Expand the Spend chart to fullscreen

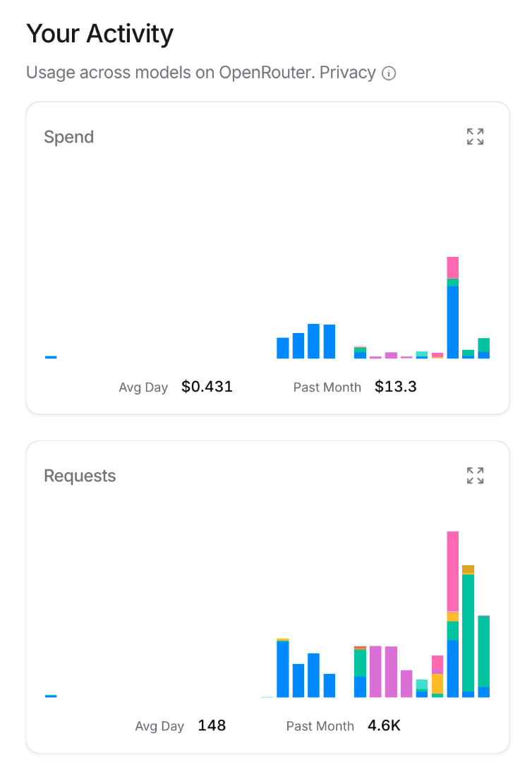(475, 137)
